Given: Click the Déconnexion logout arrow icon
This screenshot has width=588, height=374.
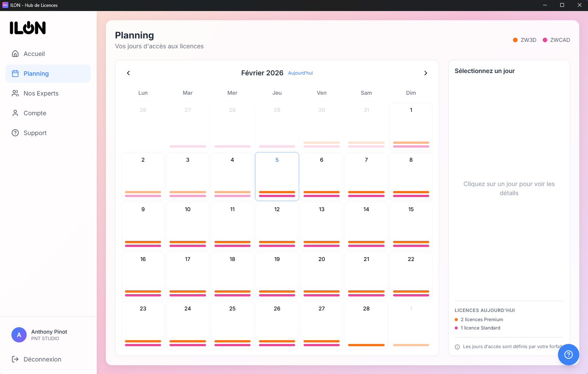Looking at the screenshot, I should 15,359.
